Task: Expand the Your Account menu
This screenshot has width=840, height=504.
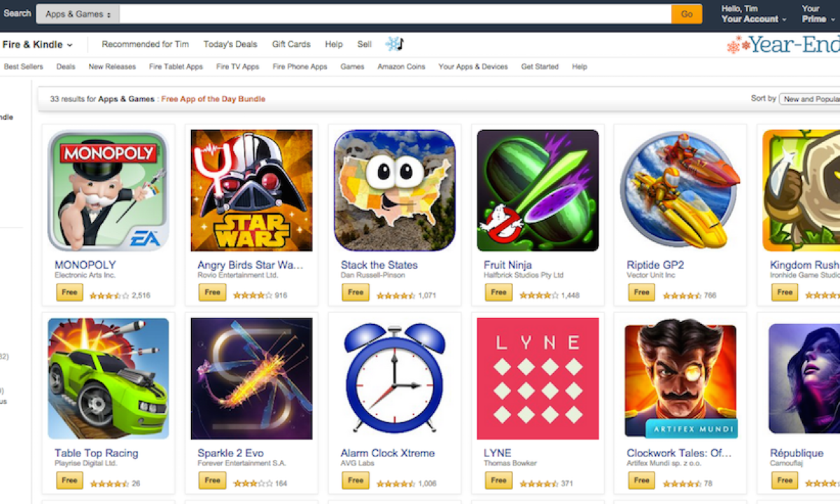Action: pyautogui.click(x=754, y=19)
